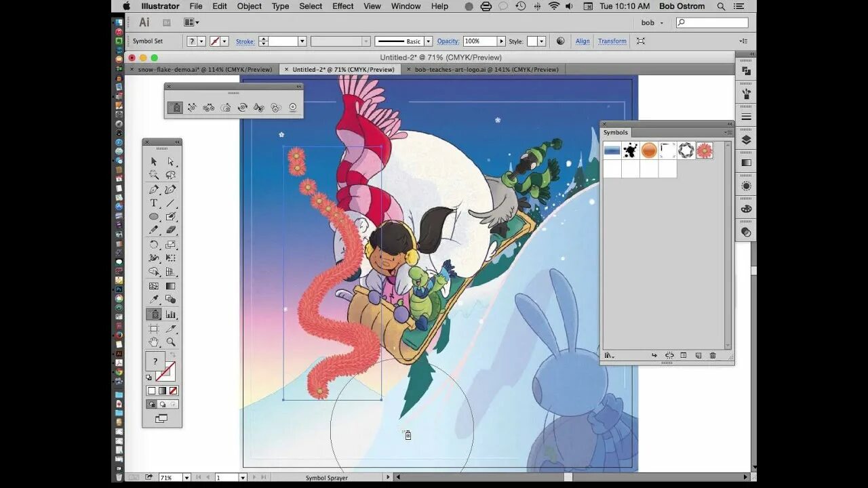Select the Pencil tool
Image resolution: width=868 pixels, height=488 pixels.
click(x=154, y=230)
